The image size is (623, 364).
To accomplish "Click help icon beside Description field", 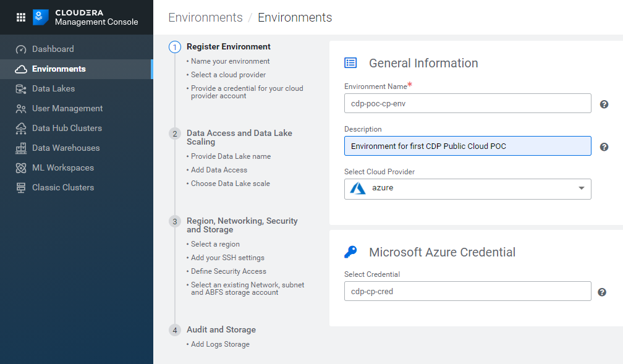I will point(604,146).
